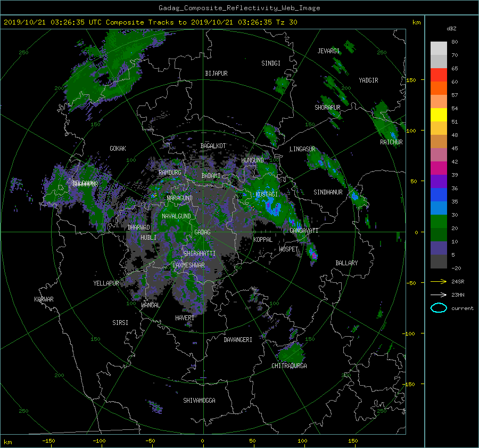The width and height of the screenshot is (479, 448).
Task: Click the SINDHANUR city label
Action: pyautogui.click(x=328, y=192)
